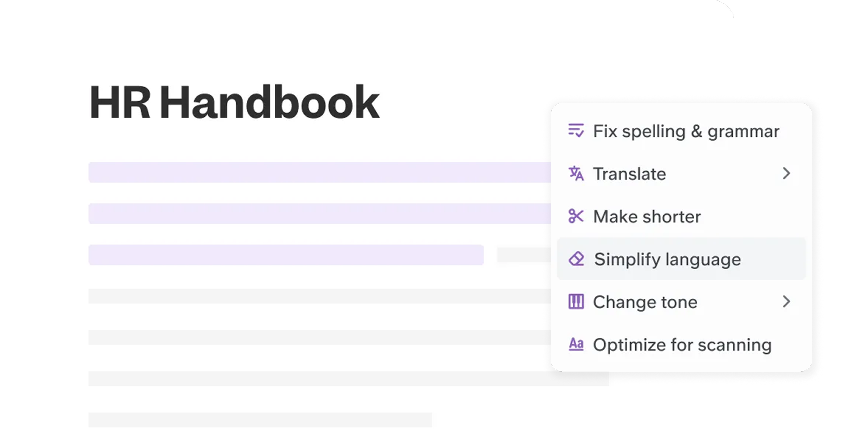This screenshot has height=442, width=868.
Task: Click the translate language icon
Action: [x=576, y=173]
